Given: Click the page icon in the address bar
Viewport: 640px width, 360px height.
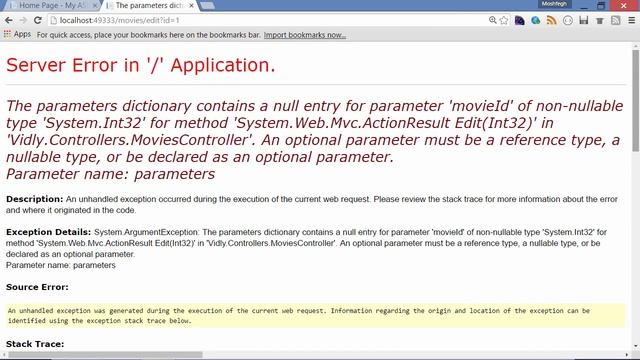Looking at the screenshot, I should 53,20.
